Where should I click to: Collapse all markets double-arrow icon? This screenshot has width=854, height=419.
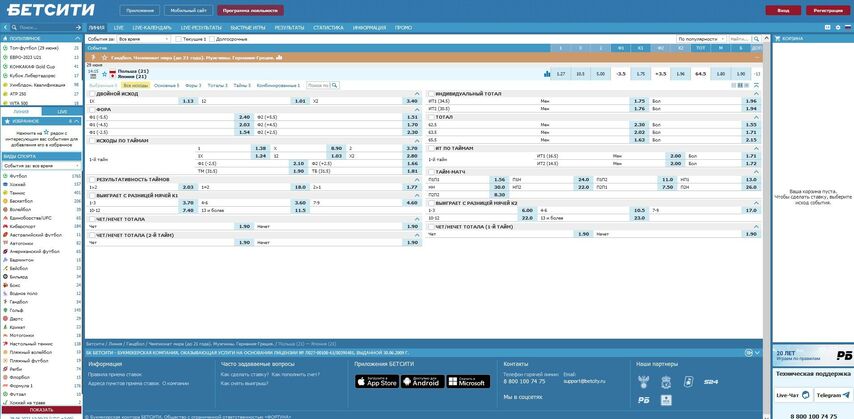coord(756,86)
